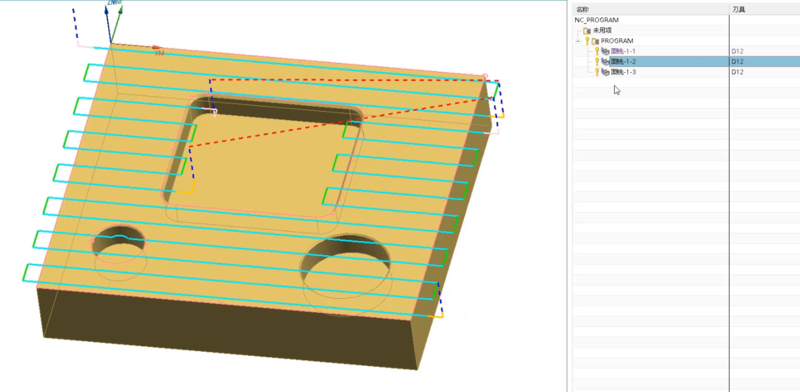800x392 pixels.
Task: Select the highlighted 面铣-1-2 operation
Action: (x=623, y=61)
